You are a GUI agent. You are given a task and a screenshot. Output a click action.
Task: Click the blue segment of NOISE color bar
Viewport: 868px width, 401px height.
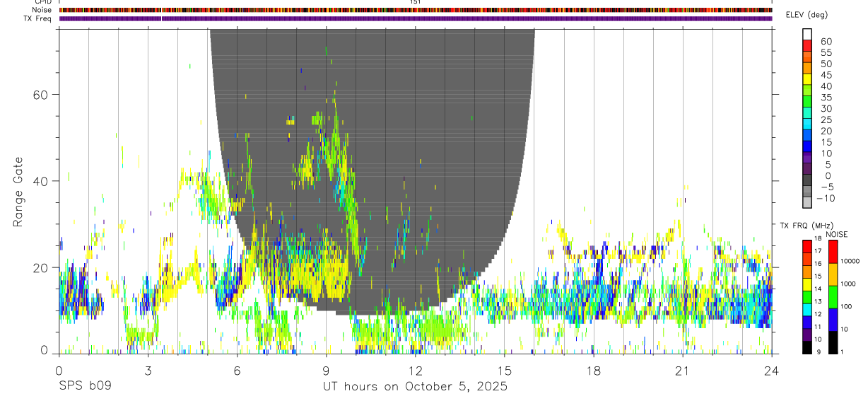coord(832,320)
